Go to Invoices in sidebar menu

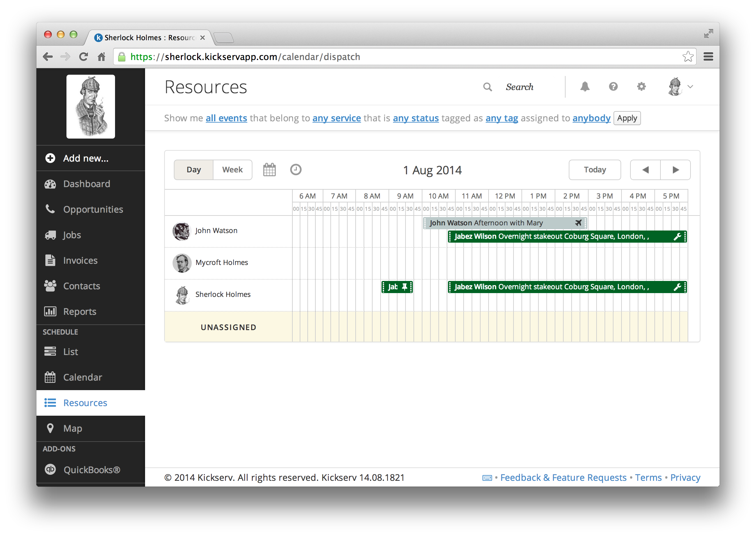[x=80, y=261]
